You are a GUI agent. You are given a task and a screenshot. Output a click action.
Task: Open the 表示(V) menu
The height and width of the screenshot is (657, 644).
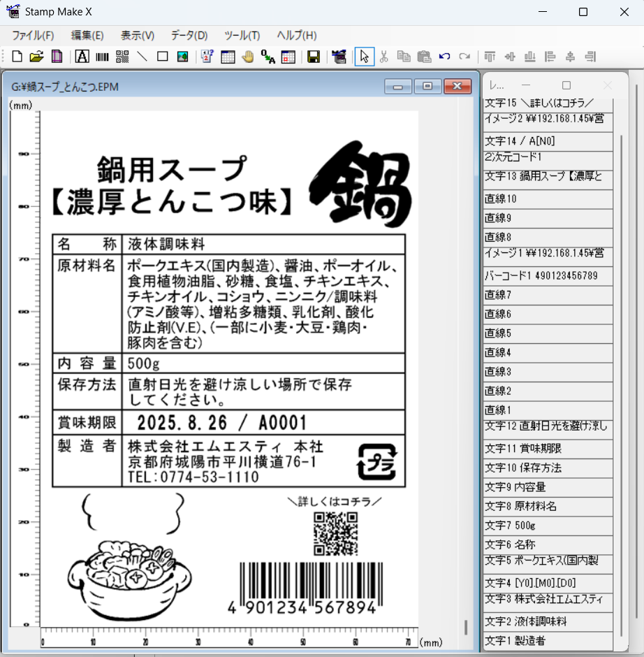(138, 35)
